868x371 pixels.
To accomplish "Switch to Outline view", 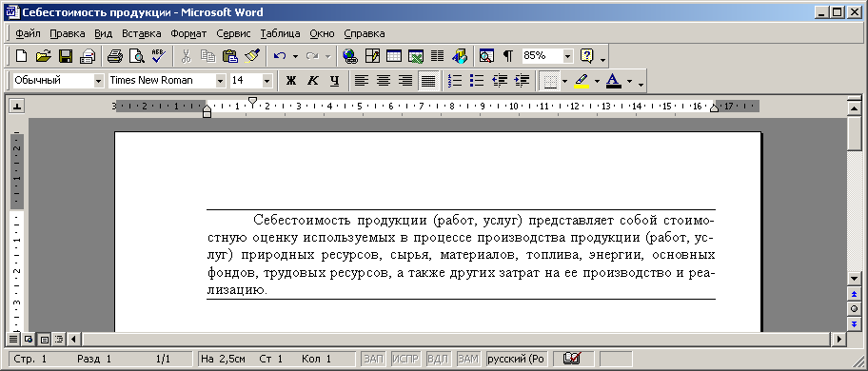I will 59,339.
